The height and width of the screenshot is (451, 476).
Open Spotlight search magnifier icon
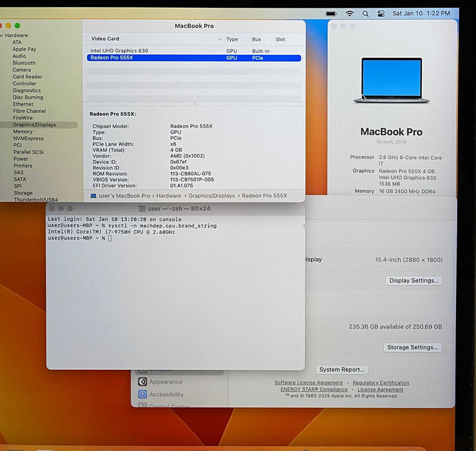click(x=365, y=14)
